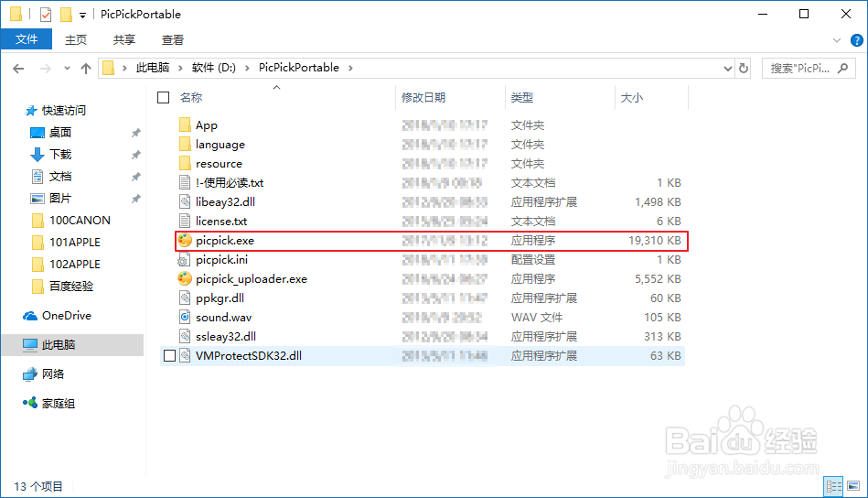Click the search magnifier icon

(842, 68)
